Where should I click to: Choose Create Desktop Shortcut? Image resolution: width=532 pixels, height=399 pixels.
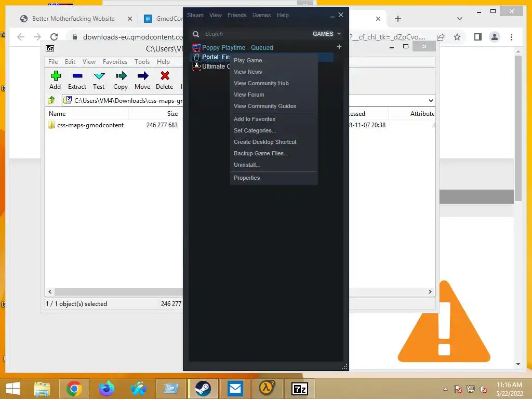coord(274,142)
